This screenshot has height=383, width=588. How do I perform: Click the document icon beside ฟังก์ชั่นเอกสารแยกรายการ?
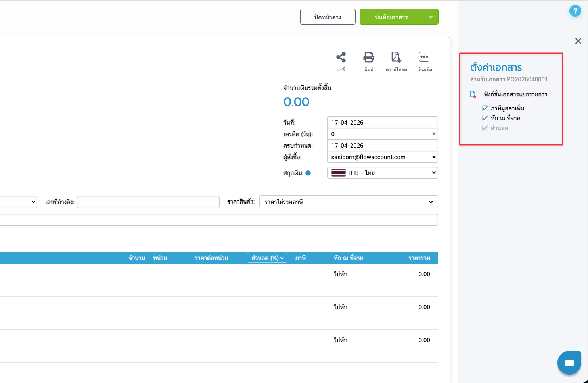(473, 94)
